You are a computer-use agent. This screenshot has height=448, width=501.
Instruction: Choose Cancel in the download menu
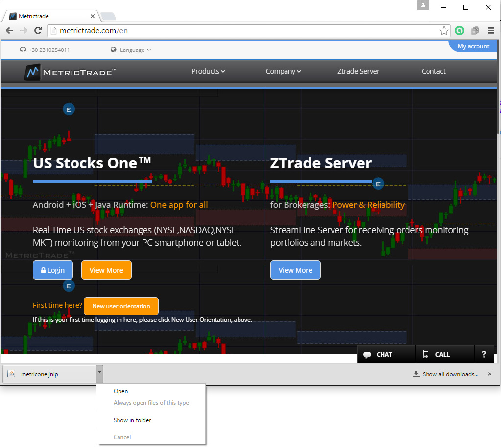click(x=151, y=437)
